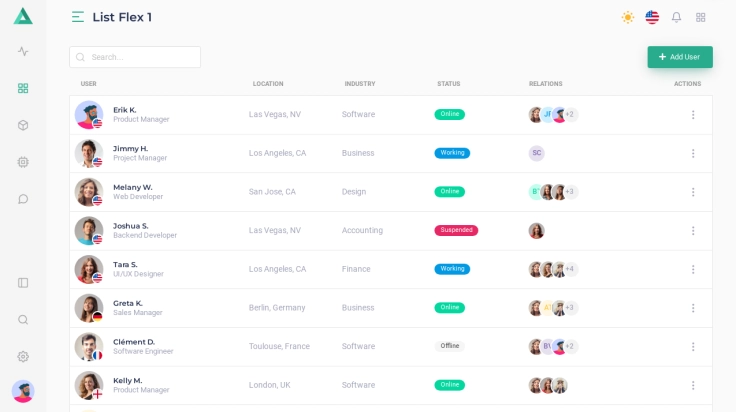Viewport: 736px width, 412px height.
Task: Select the cube icon in sidebar
Action: pyautogui.click(x=23, y=125)
